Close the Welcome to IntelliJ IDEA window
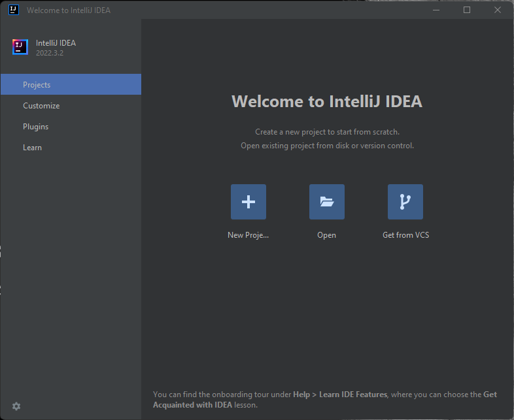Viewport: 514px width, 420px height. pyautogui.click(x=497, y=10)
